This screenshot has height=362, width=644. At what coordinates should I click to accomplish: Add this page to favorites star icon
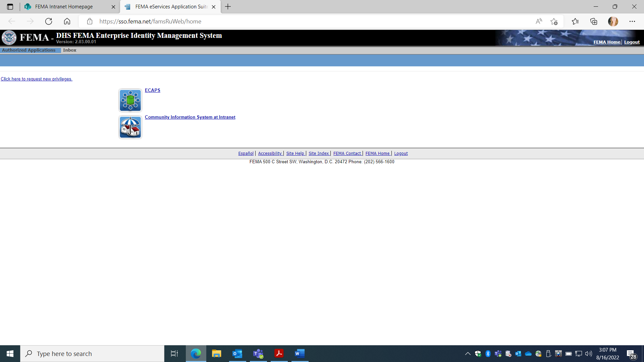tap(554, 21)
